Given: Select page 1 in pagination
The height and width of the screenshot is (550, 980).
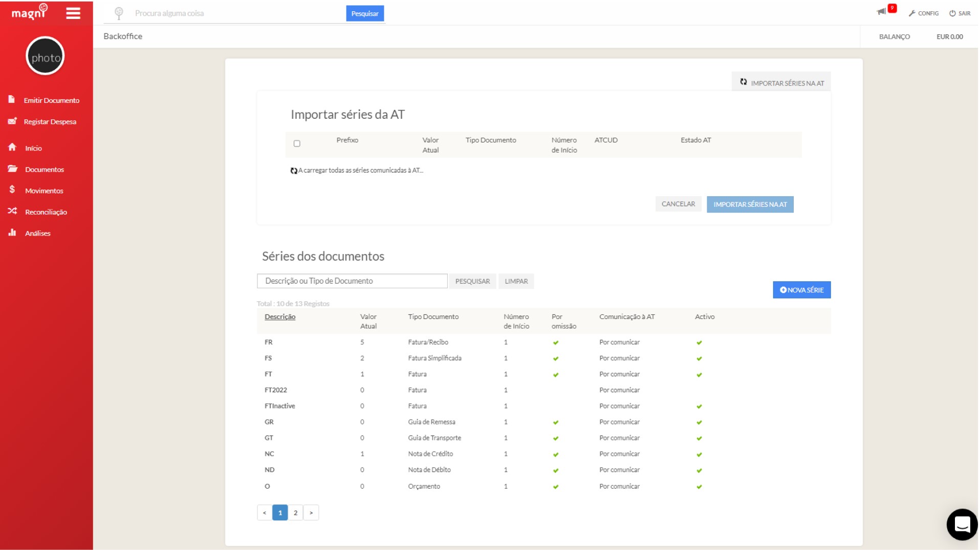Looking at the screenshot, I should pos(280,513).
